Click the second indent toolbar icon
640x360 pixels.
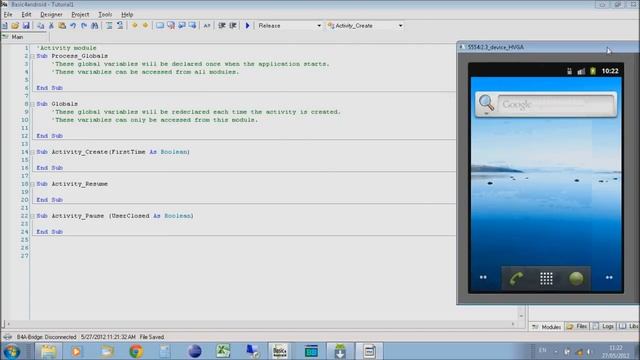pyautogui.click(x=233, y=26)
